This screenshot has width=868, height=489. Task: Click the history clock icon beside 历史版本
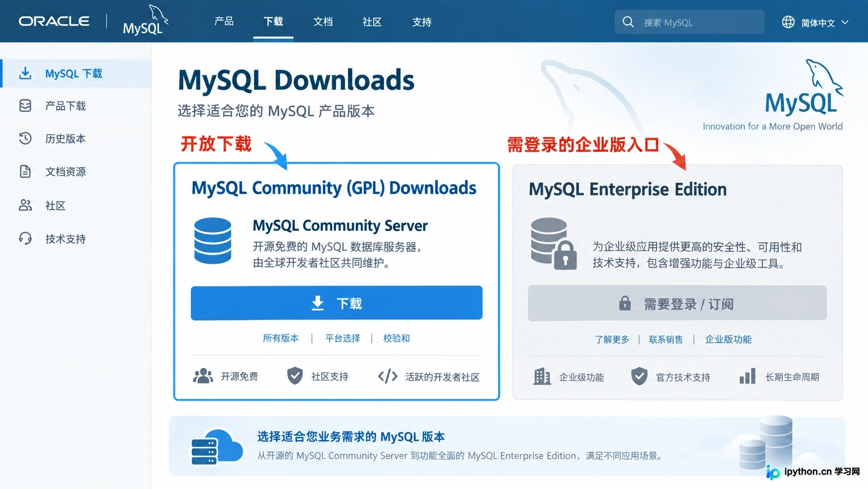(x=25, y=138)
